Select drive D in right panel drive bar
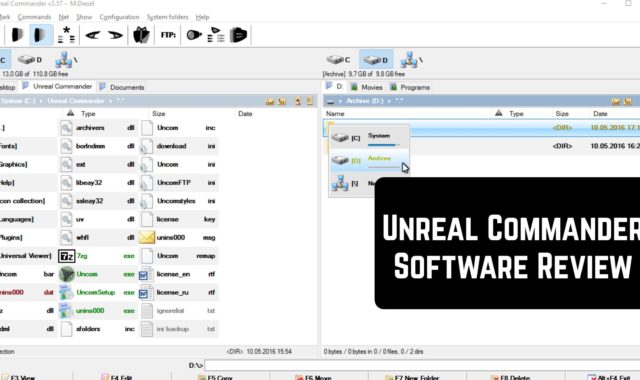The height and width of the screenshot is (380, 640). tap(376, 60)
